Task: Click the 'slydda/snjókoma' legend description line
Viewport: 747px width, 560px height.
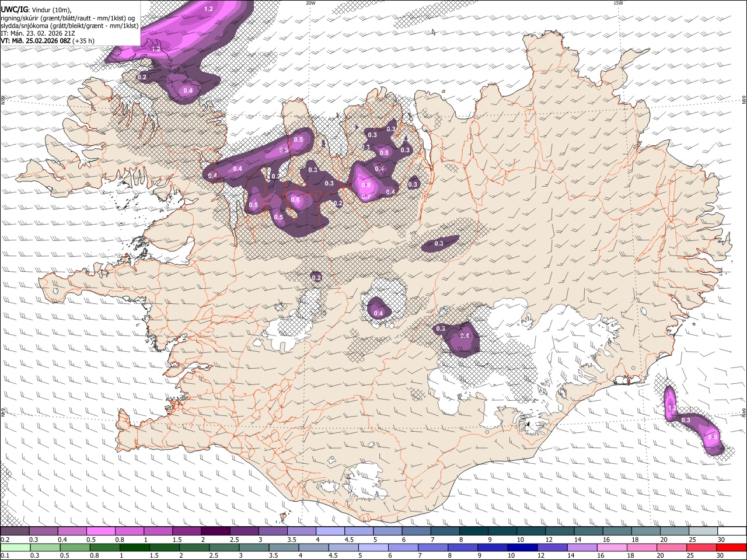Action: 69,26
